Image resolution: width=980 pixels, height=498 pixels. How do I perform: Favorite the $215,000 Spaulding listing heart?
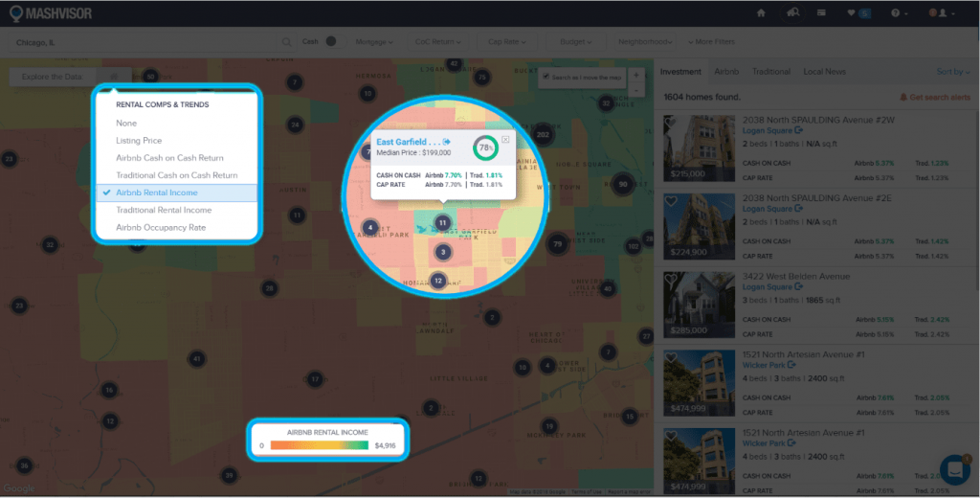coord(671,124)
